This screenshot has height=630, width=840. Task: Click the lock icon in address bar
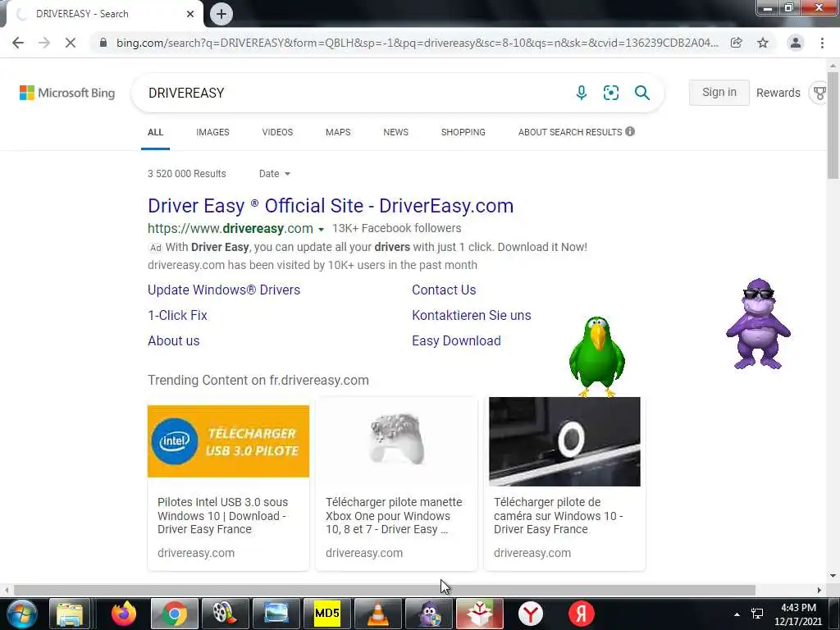[103, 43]
